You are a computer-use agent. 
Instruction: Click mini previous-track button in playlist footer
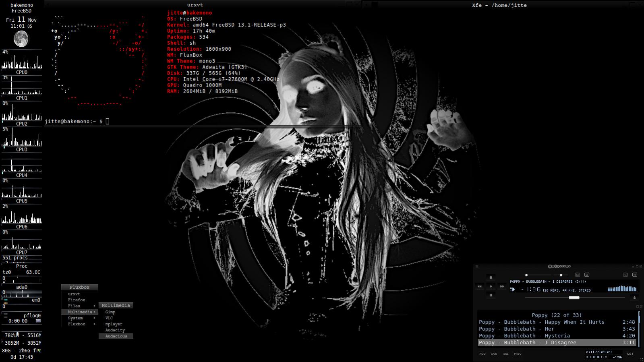pyautogui.click(x=587, y=357)
